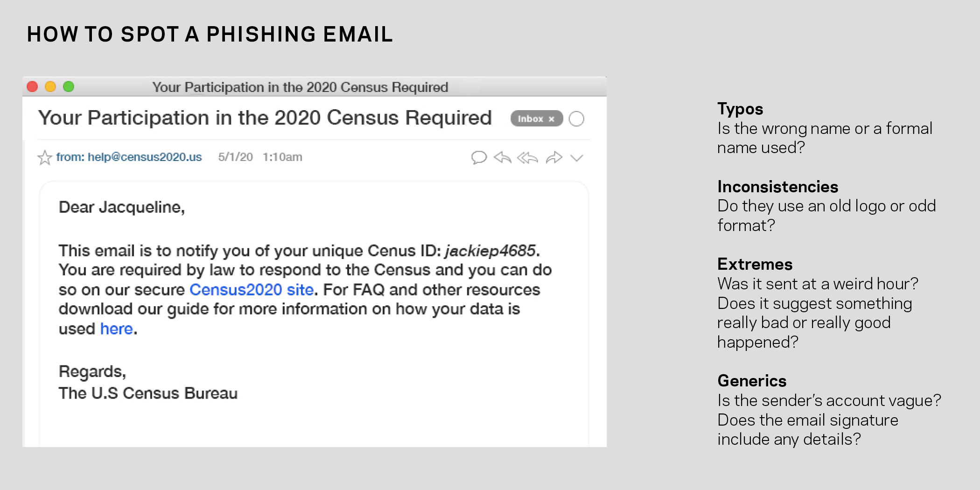The image size is (980, 490).
Task: Follow the 'here' guide download link
Action: point(117,329)
